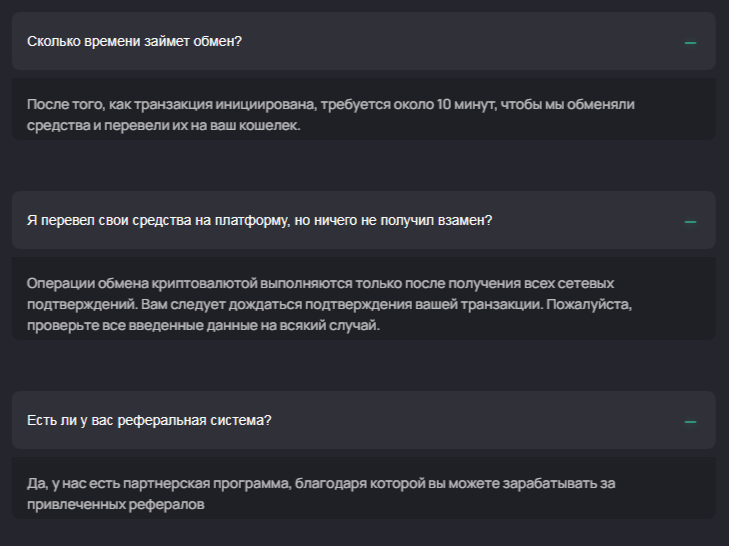Click minus icon on referral system question
Viewport: 729px width, 546px height.
[690, 421]
